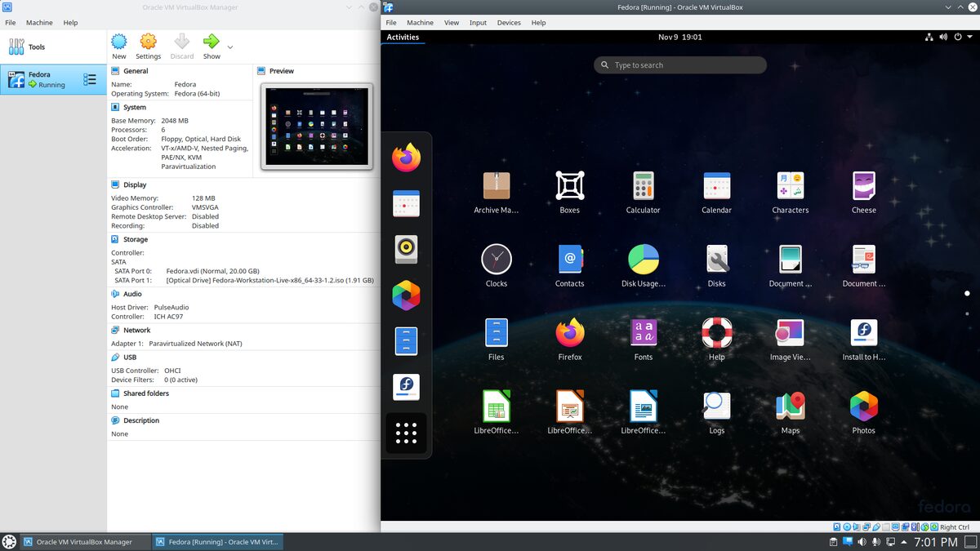Launch Firefox from the app grid
This screenshot has height=551, width=980.
tap(570, 333)
